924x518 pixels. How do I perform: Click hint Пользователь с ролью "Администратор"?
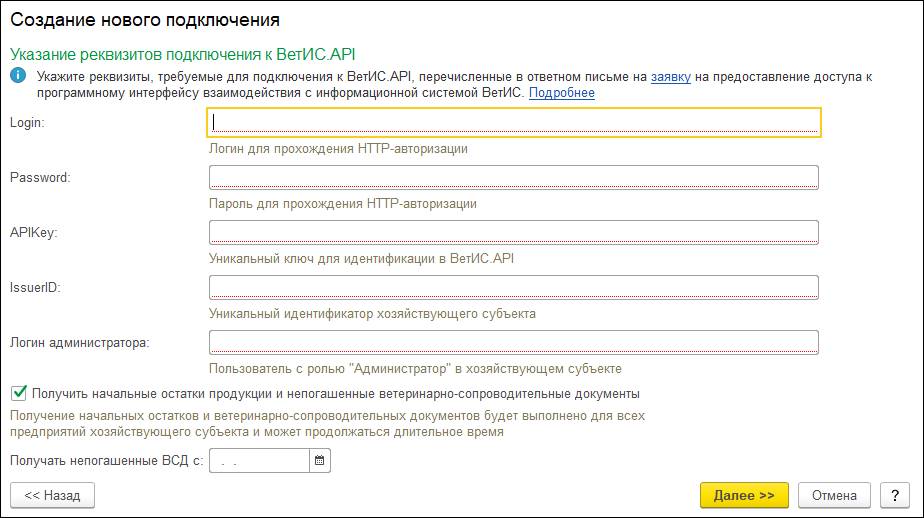(x=415, y=369)
